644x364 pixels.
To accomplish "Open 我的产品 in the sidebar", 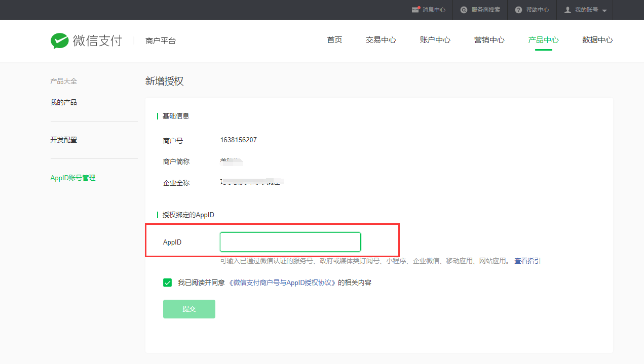I will (64, 102).
